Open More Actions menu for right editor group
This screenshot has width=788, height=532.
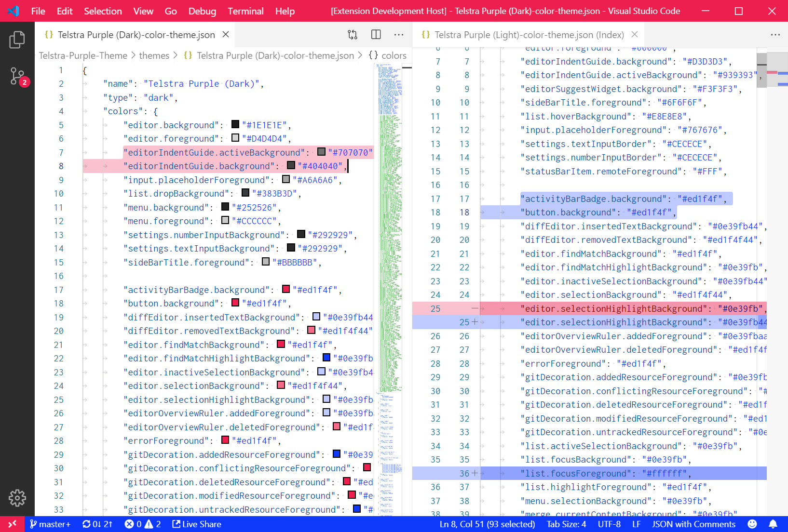[775, 35]
